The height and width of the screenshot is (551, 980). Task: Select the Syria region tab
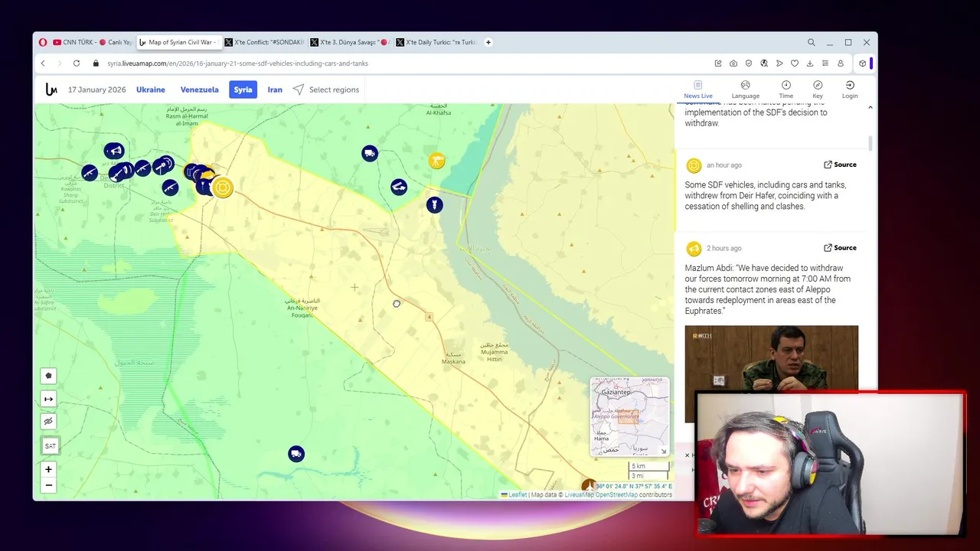[243, 90]
